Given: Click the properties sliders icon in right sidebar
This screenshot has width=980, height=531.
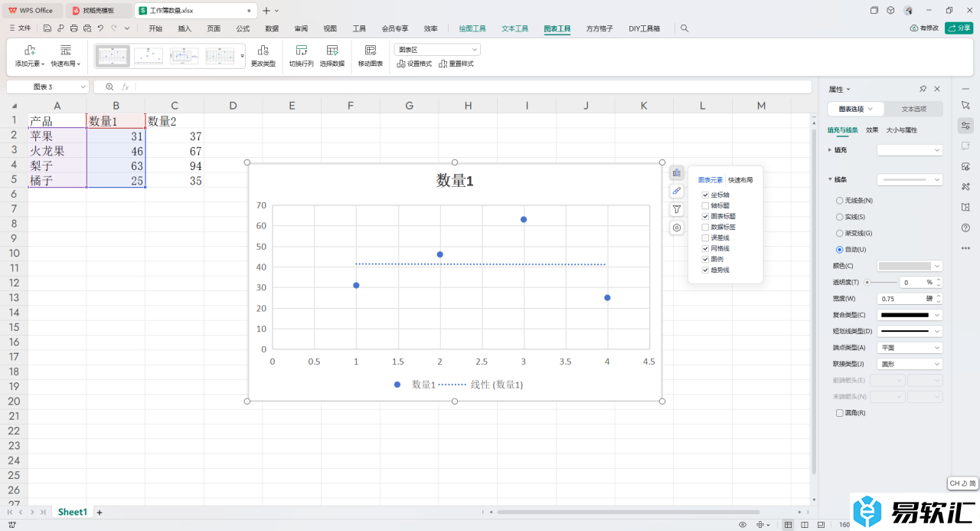Looking at the screenshot, I should 965,126.
